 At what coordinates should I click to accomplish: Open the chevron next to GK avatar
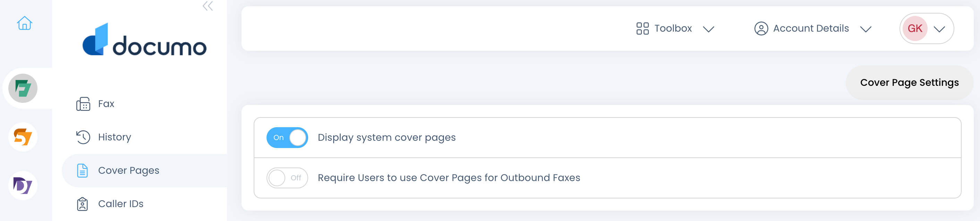tap(939, 29)
